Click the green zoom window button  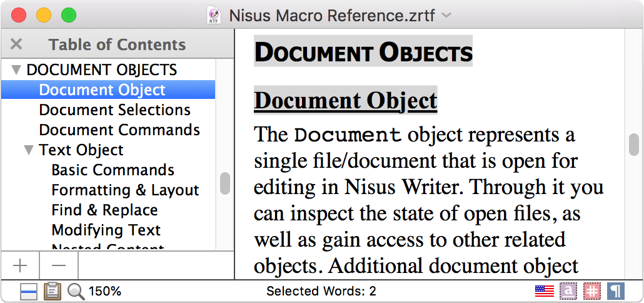coord(69,16)
